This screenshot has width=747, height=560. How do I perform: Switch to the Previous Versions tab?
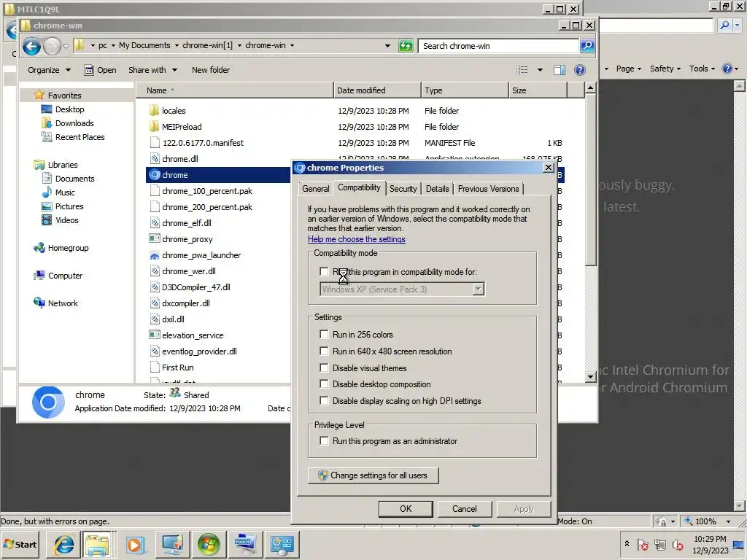point(488,189)
